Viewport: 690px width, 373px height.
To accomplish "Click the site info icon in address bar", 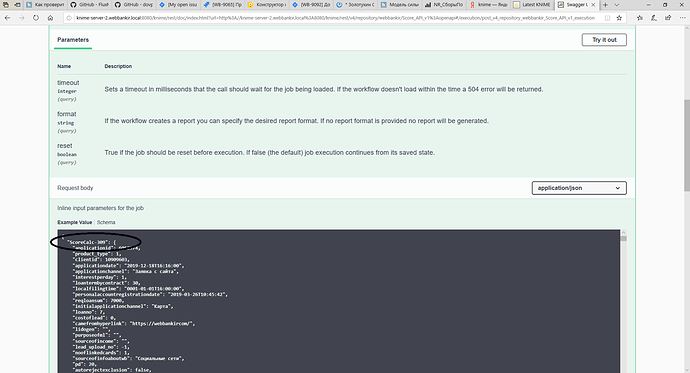I will tap(69, 18).
